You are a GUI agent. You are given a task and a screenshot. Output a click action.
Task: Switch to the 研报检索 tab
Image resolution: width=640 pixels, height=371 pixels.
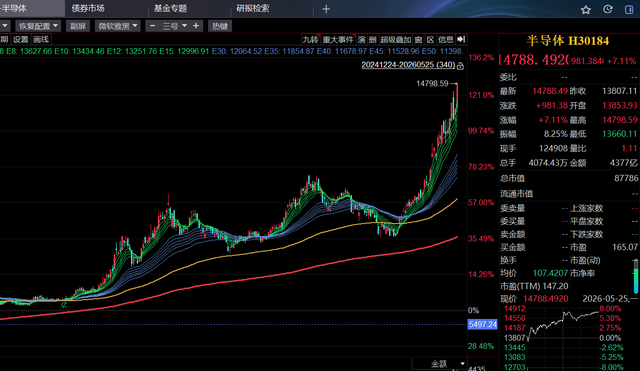253,8
